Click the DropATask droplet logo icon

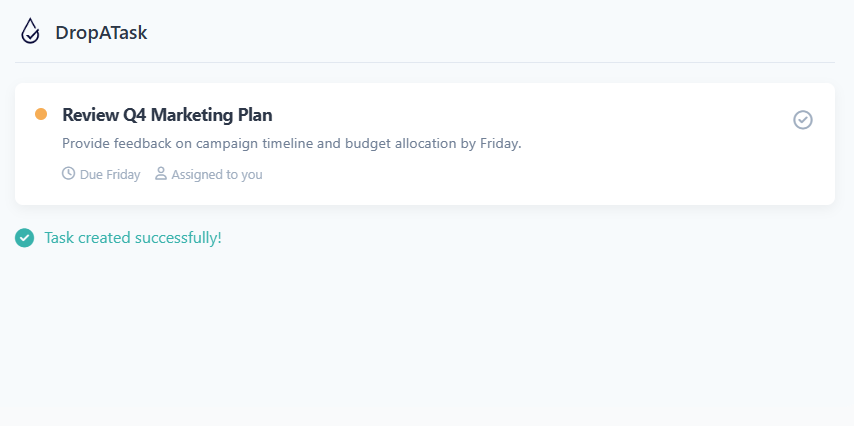point(30,32)
